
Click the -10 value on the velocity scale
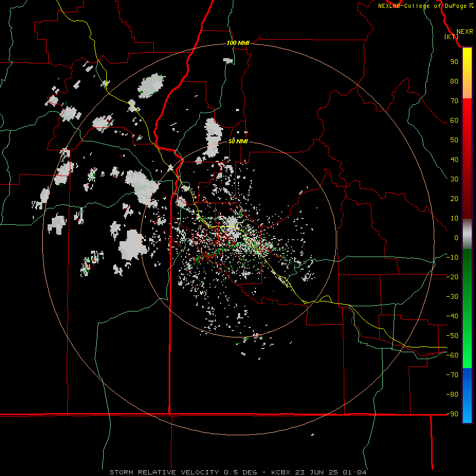pyautogui.click(x=452, y=258)
